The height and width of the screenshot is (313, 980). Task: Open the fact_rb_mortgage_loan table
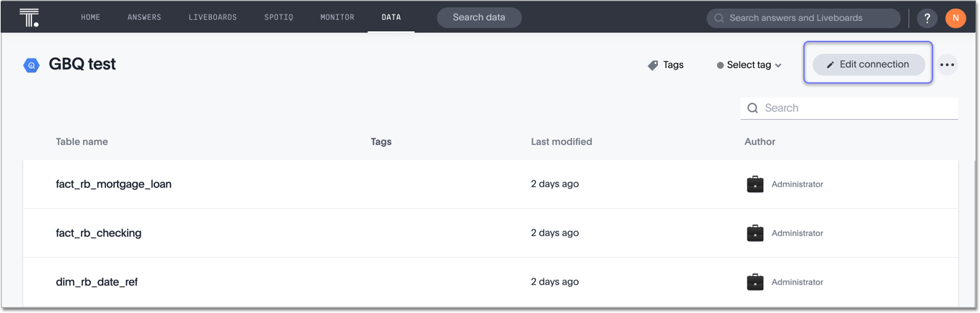tap(113, 184)
